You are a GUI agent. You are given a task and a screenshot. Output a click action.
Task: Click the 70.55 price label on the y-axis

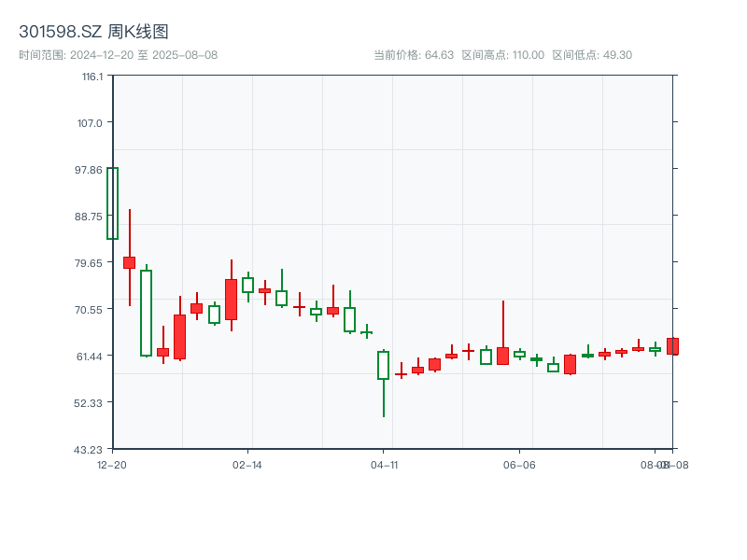tap(91, 309)
